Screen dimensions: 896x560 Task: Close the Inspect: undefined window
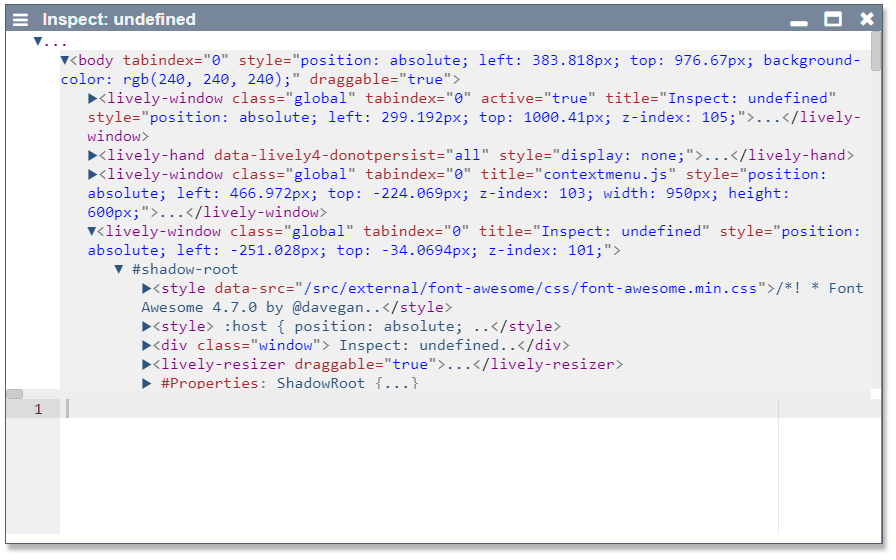[867, 19]
